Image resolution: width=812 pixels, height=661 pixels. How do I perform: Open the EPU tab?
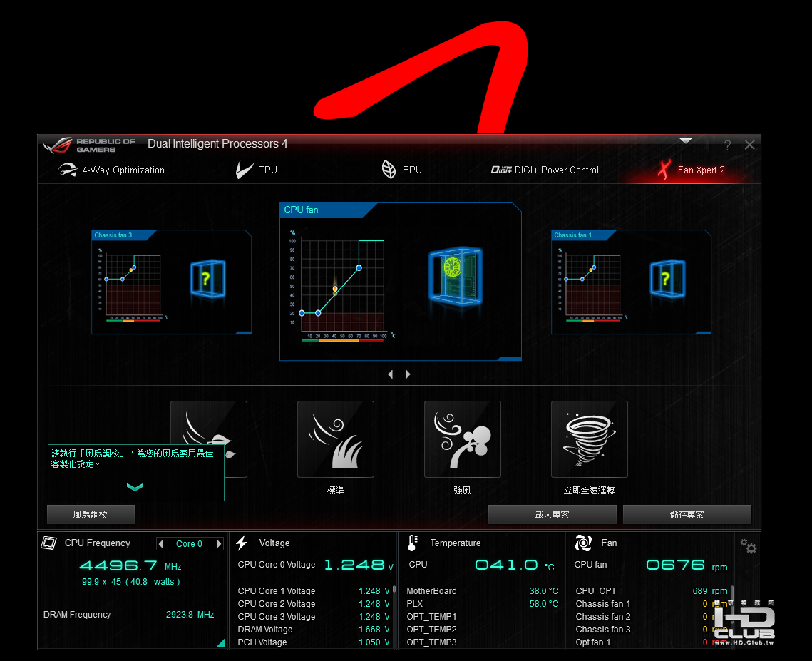pyautogui.click(x=402, y=170)
